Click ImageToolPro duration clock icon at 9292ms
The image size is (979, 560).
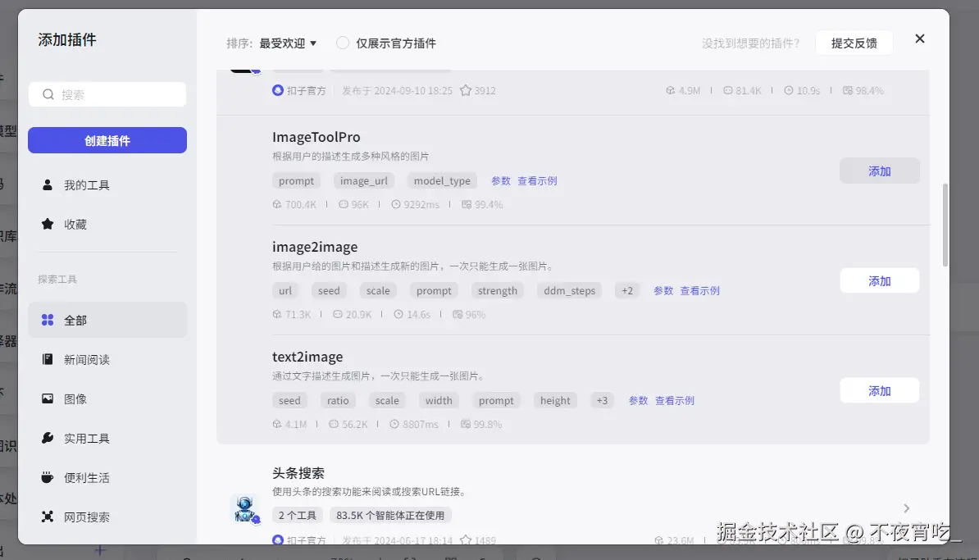[396, 204]
